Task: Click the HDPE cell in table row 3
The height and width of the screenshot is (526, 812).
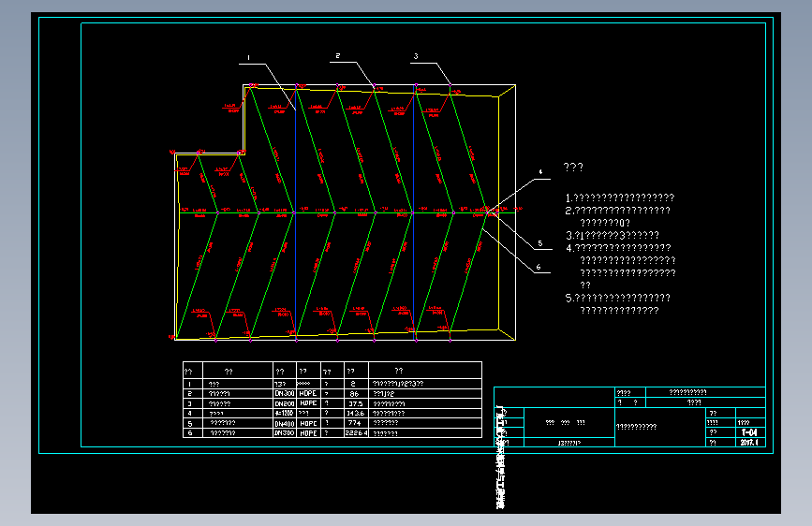Action: coord(308,402)
